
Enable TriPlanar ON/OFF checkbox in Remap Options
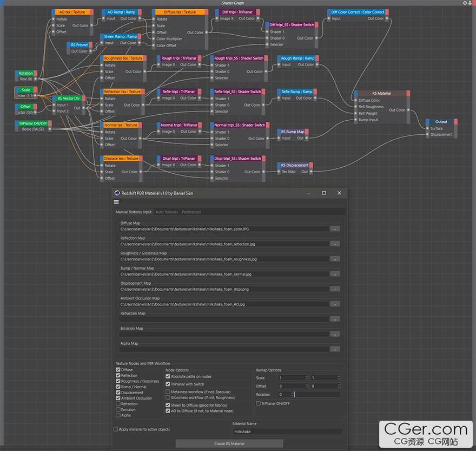click(x=259, y=403)
